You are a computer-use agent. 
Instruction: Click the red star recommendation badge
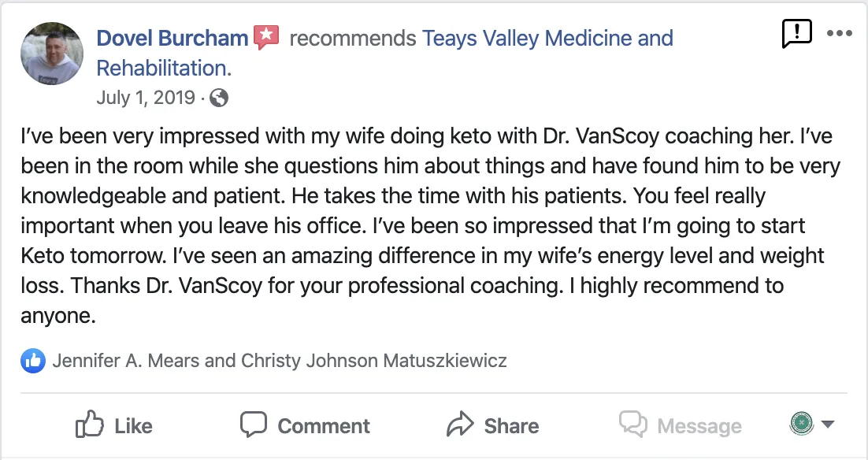[266, 37]
